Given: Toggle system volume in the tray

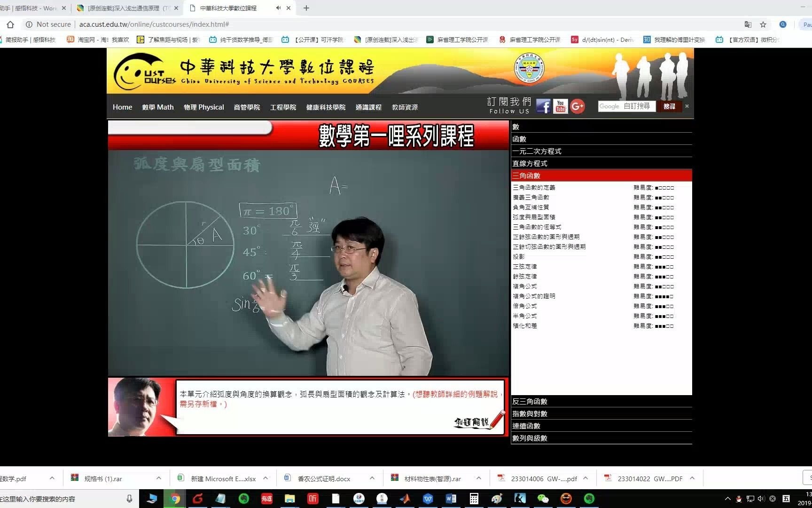Looking at the screenshot, I should pos(762,499).
